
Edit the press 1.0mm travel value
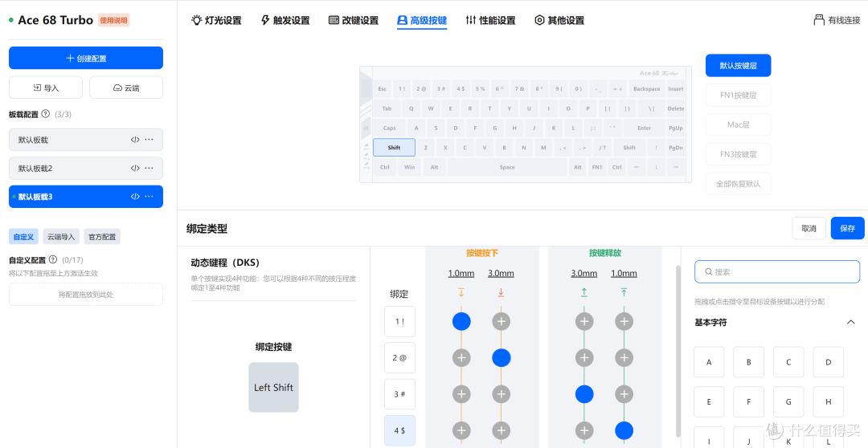pyautogui.click(x=461, y=273)
